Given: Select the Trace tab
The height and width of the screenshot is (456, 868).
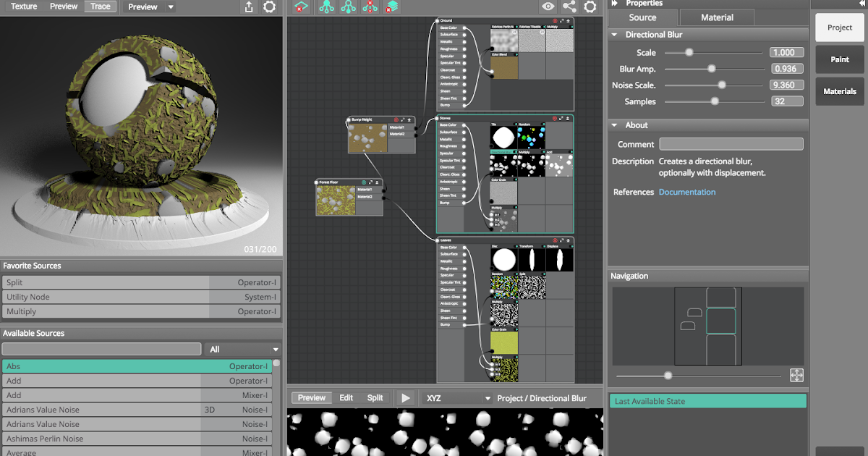Looking at the screenshot, I should (101, 7).
